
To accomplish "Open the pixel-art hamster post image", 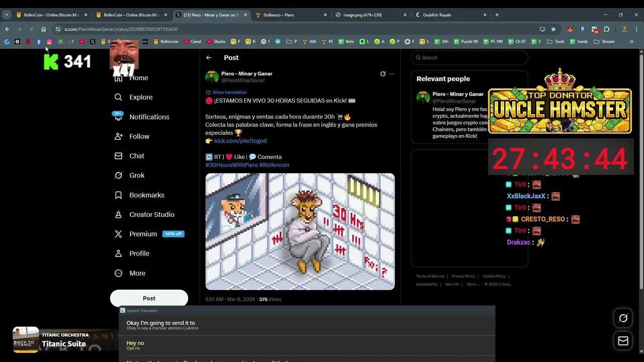I will pyautogui.click(x=300, y=231).
